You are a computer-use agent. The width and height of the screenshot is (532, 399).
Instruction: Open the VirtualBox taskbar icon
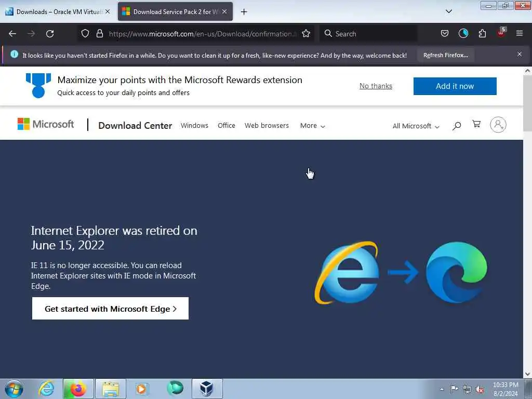point(207,389)
